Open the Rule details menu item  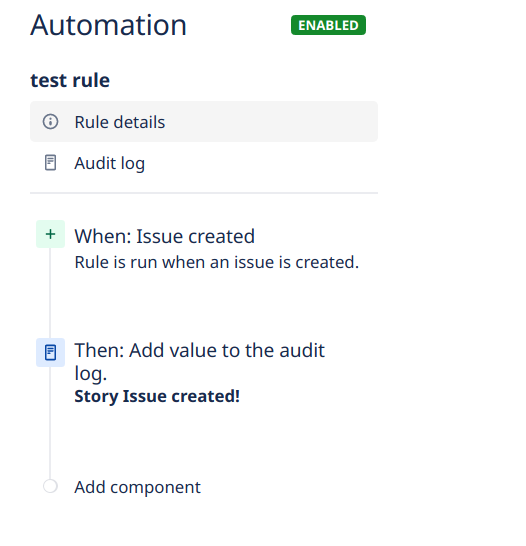point(204,122)
